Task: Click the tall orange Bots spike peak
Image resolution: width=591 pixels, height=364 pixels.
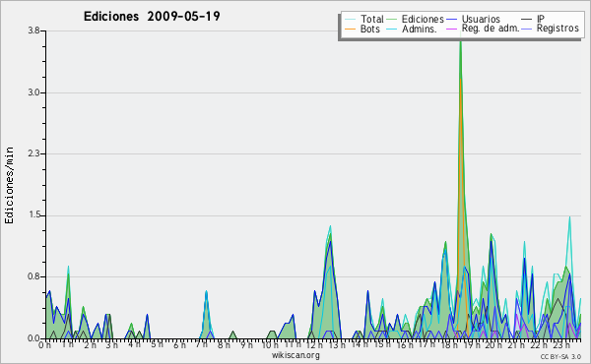Action: click(x=461, y=79)
